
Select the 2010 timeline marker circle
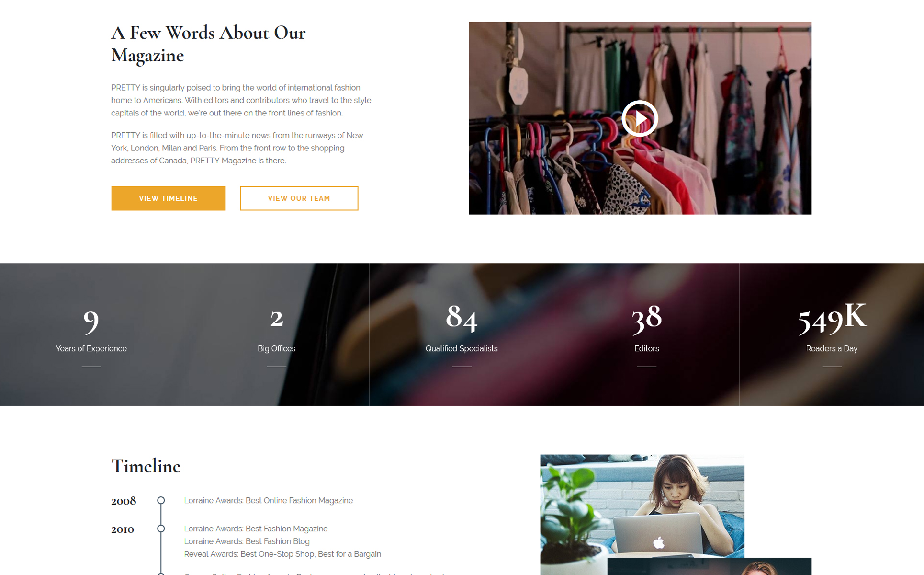[x=161, y=529]
